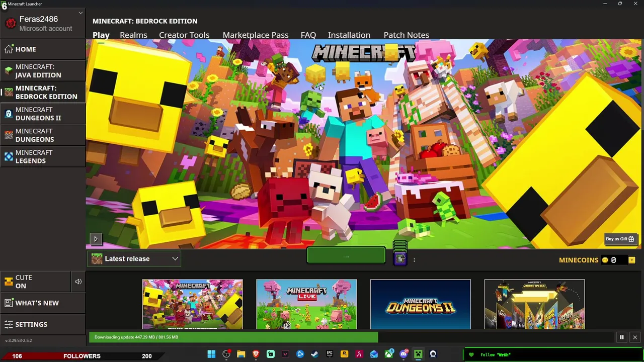Screen dimensions: 644x362
Task: Open Steam from the taskbar
Action: click(x=314, y=354)
